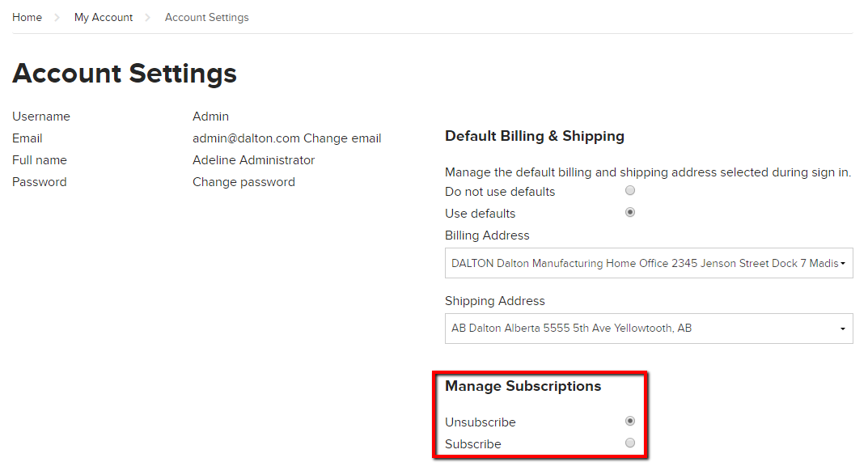The width and height of the screenshot is (868, 475).
Task: Open My Account from the breadcrumb
Action: (104, 17)
